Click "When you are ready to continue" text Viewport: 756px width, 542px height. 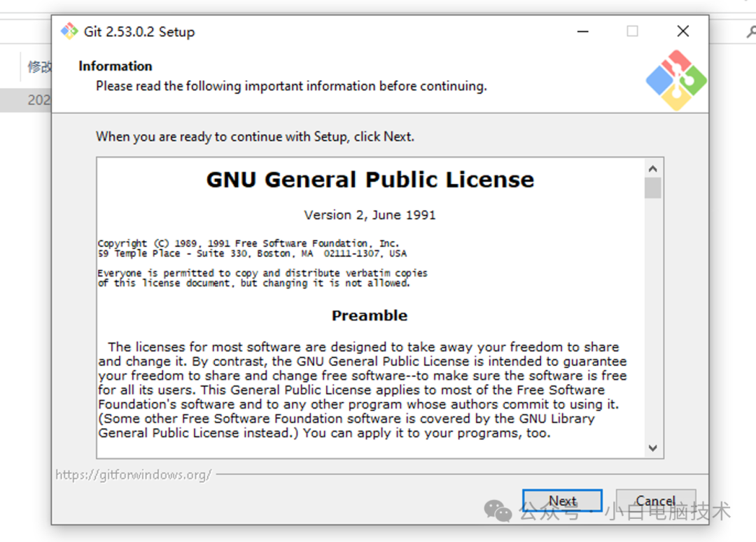(x=255, y=137)
